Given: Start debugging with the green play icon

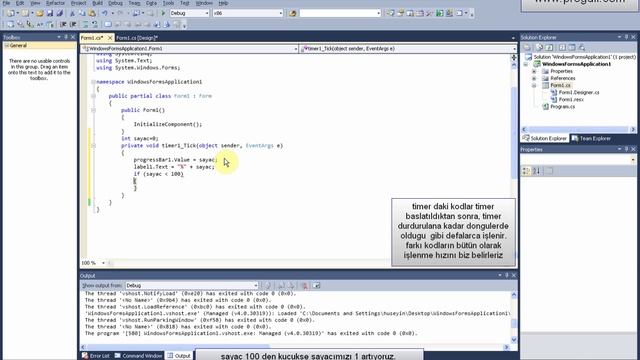Looking at the screenshot, I should (x=163, y=13).
